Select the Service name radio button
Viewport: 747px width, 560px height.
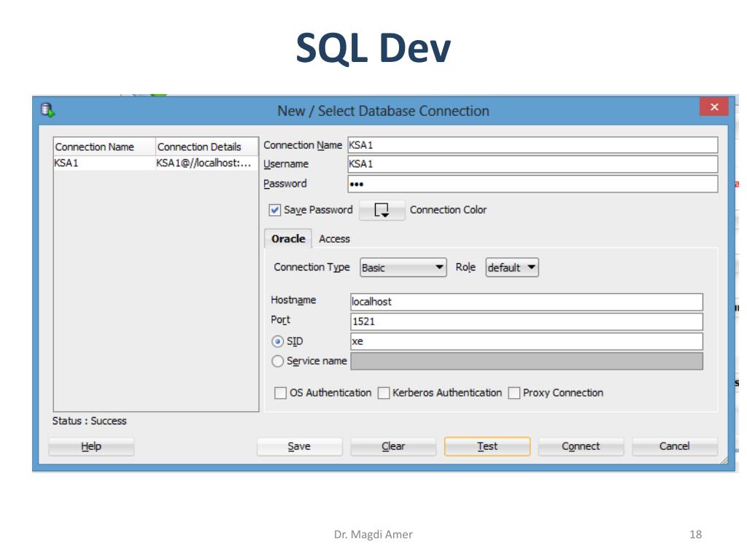(x=277, y=361)
